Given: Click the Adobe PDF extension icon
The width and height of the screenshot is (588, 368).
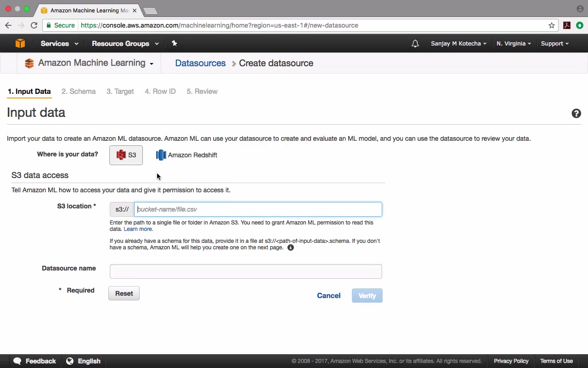Looking at the screenshot, I should click(x=567, y=25).
